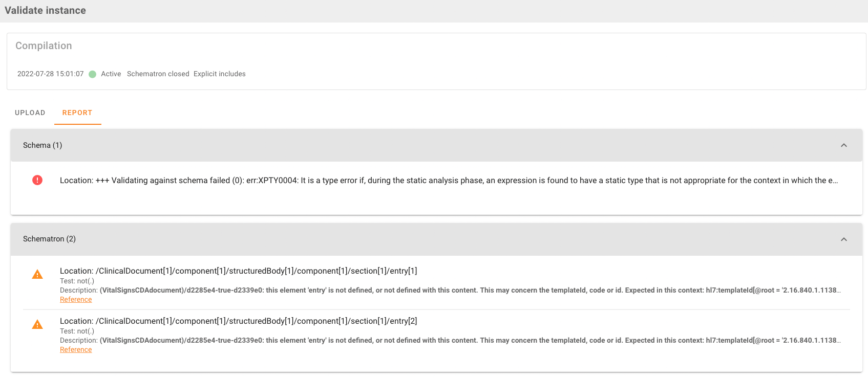Collapse the Schema (1) section chevron
This screenshot has width=868, height=378.
coord(844,145)
